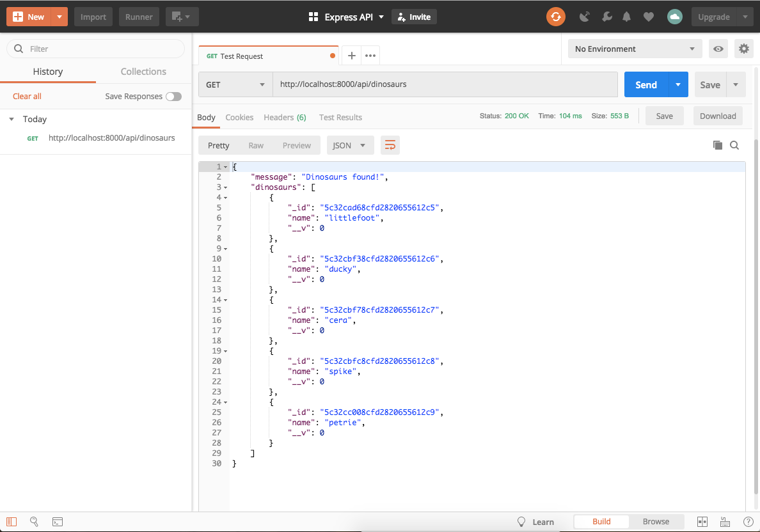Collapse line 3 dinosaurs array expander

coord(227,187)
